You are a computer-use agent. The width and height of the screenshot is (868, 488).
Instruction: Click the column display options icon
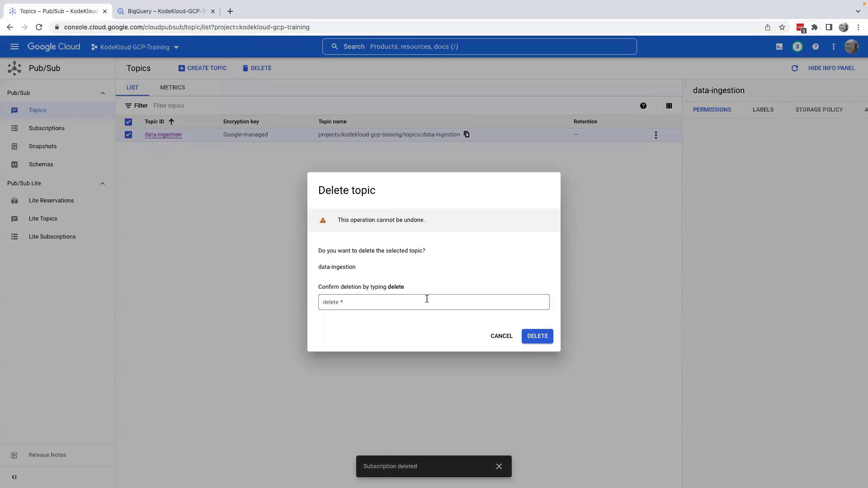point(669,106)
